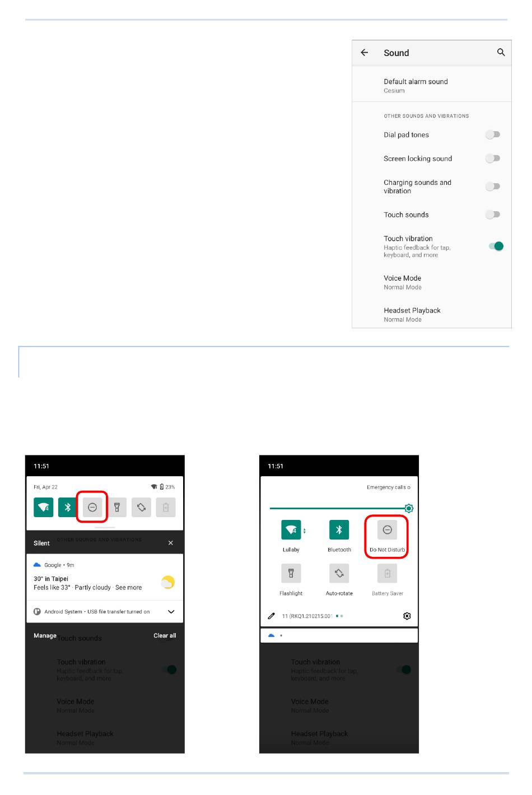Go back from the Sound settings screen
The width and height of the screenshot is (532, 795).
pos(365,53)
